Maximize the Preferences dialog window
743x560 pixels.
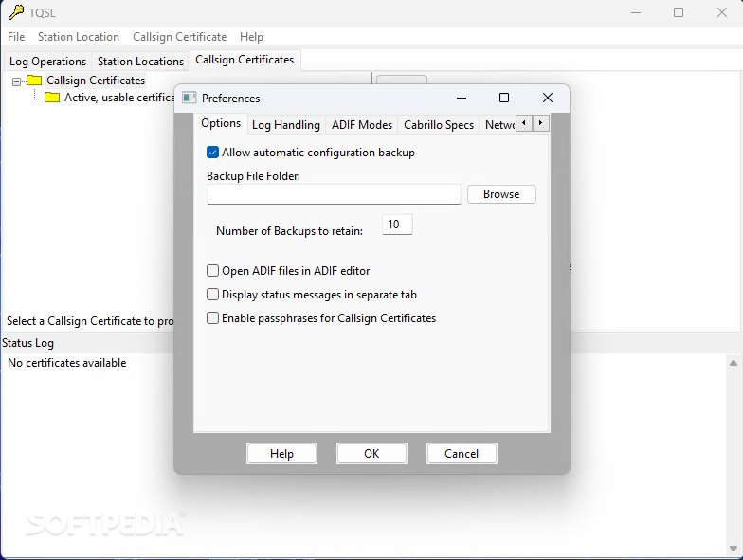(504, 98)
